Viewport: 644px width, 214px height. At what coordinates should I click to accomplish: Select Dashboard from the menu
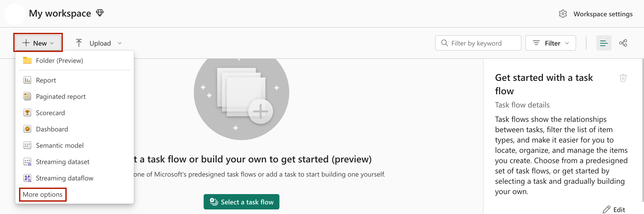pyautogui.click(x=74, y=129)
